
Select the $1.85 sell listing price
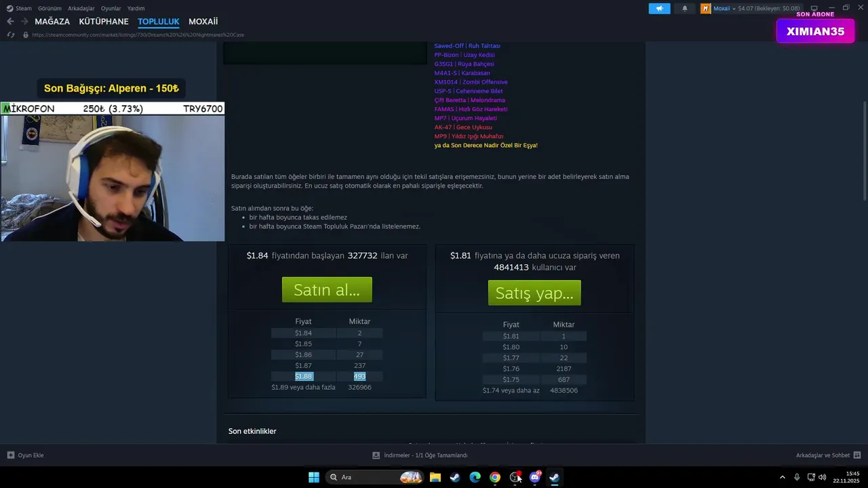303,344
